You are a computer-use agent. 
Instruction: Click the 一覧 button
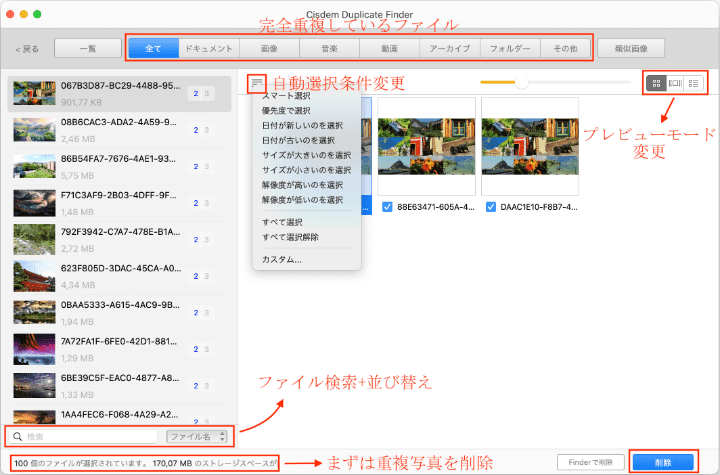(88, 48)
